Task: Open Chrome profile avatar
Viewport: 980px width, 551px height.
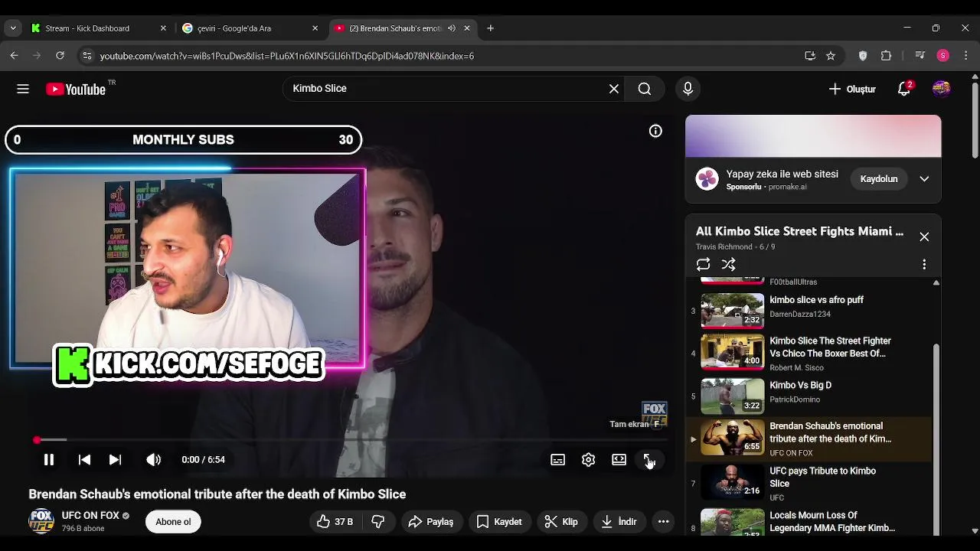Action: (943, 56)
